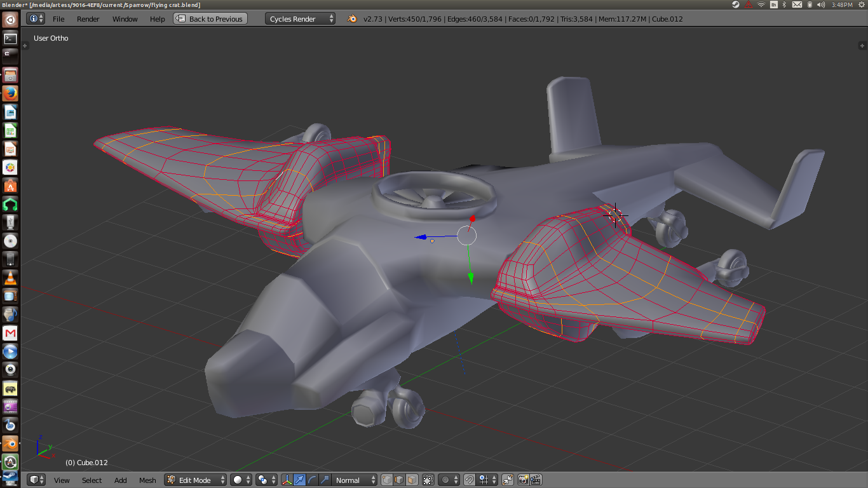Open the Add menu in viewport header

tap(120, 480)
